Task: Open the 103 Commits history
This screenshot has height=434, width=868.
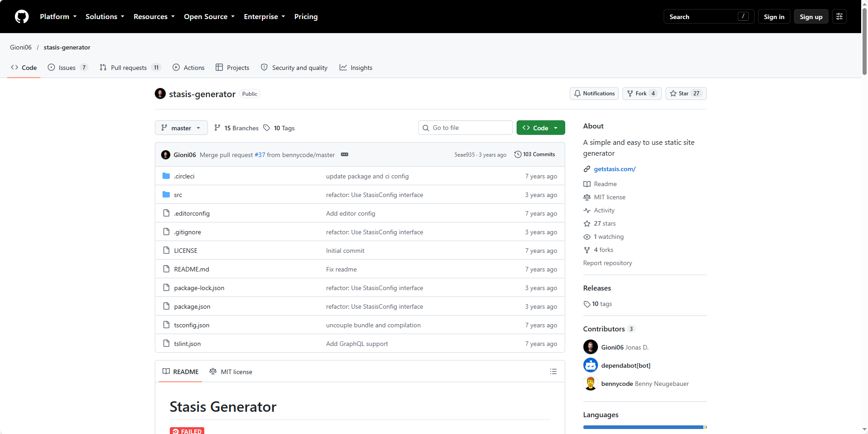Action: (534, 154)
